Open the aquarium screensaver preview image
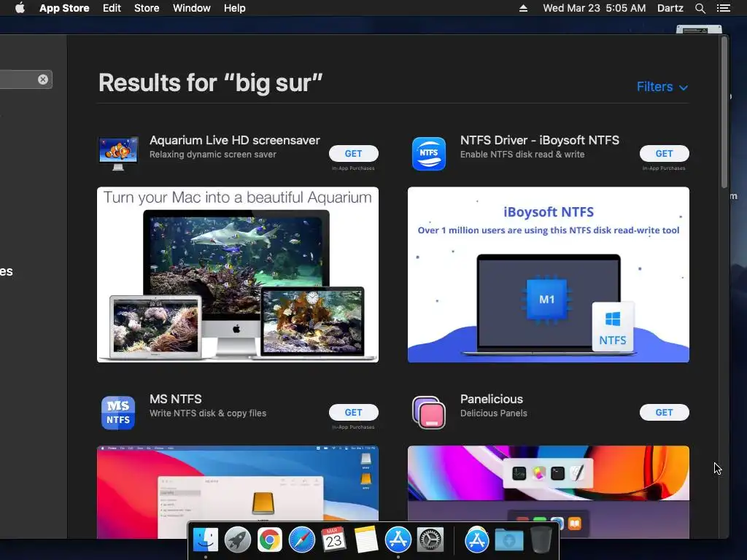 [x=238, y=275]
